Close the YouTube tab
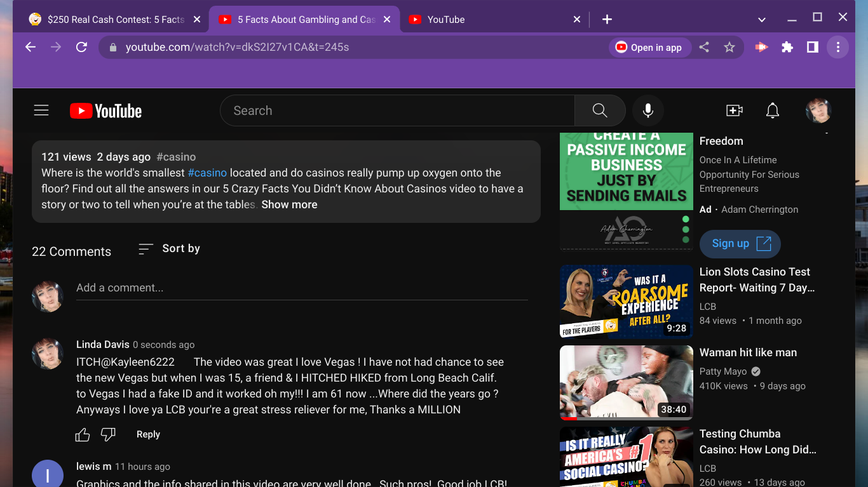This screenshot has width=868, height=487. (577, 20)
